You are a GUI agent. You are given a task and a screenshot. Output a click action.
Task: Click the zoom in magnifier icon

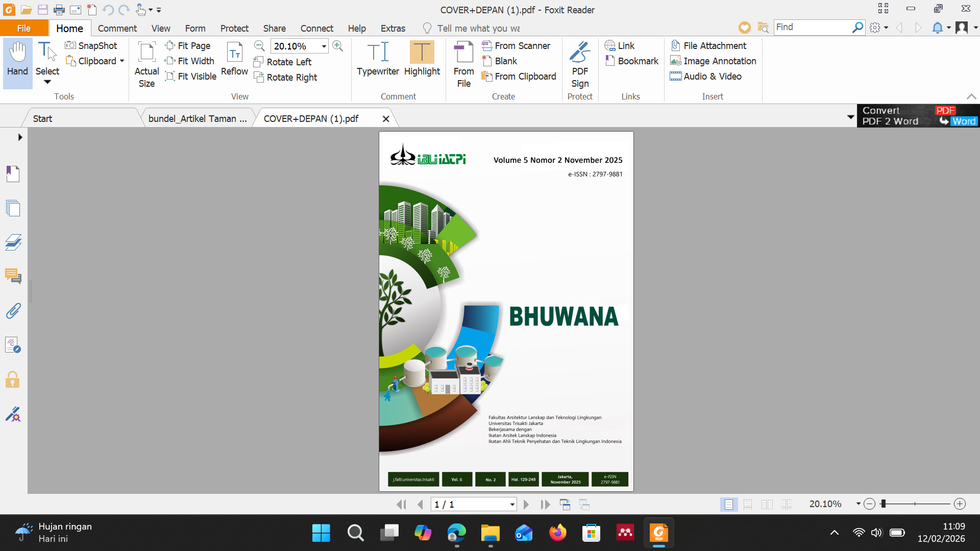[x=337, y=46]
